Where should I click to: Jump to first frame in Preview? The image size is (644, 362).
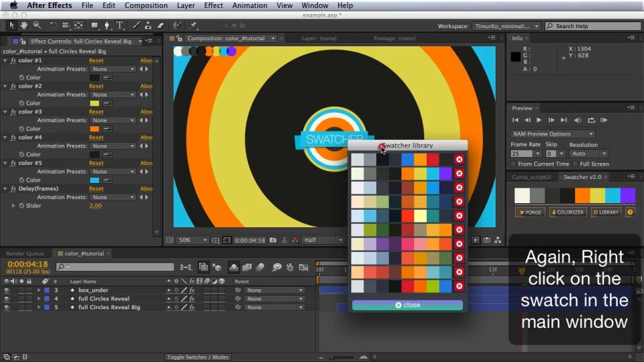515,120
